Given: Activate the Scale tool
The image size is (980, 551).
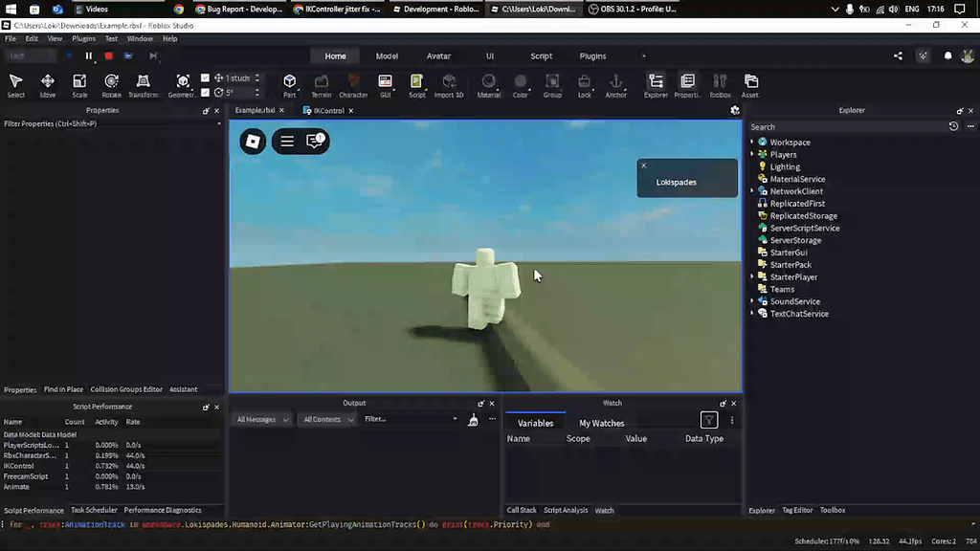Looking at the screenshot, I should pos(79,85).
